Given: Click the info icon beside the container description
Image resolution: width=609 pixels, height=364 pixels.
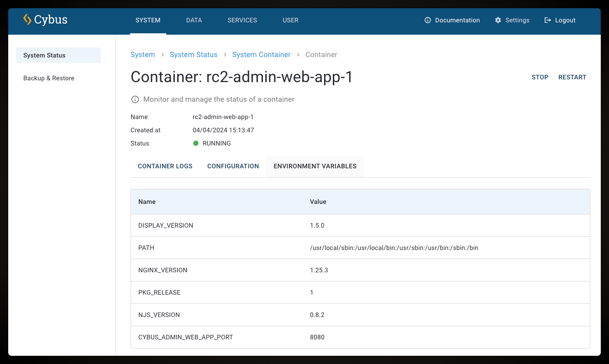Looking at the screenshot, I should (135, 99).
